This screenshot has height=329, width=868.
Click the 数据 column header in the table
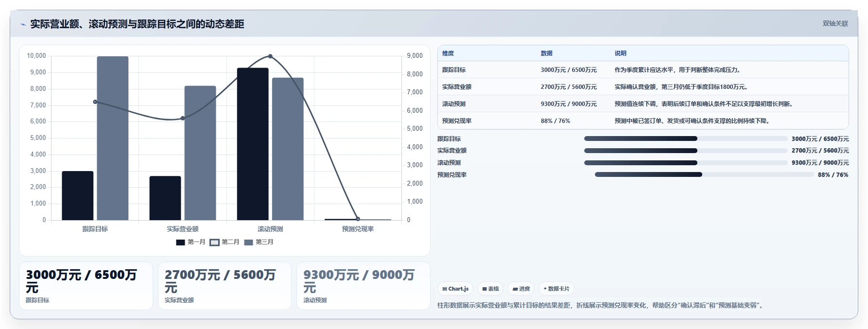[x=547, y=53]
